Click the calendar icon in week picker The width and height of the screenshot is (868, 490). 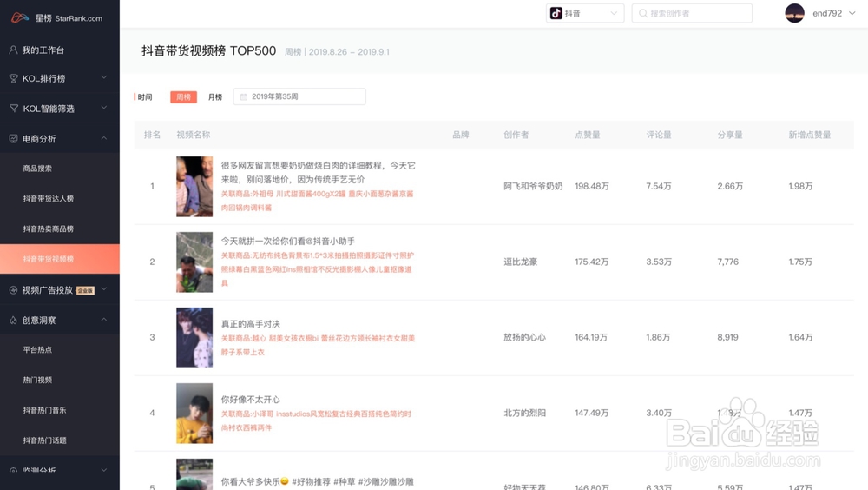(244, 96)
